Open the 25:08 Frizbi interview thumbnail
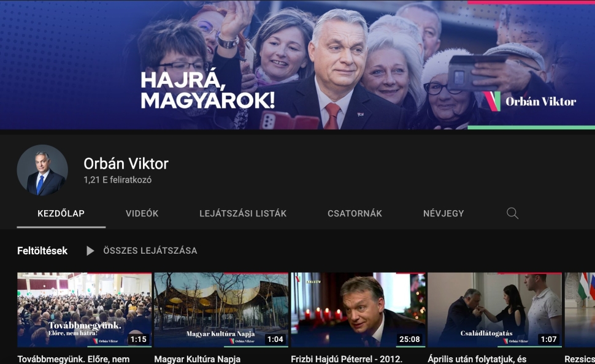Screen dimensions: 595x364 click(x=358, y=310)
